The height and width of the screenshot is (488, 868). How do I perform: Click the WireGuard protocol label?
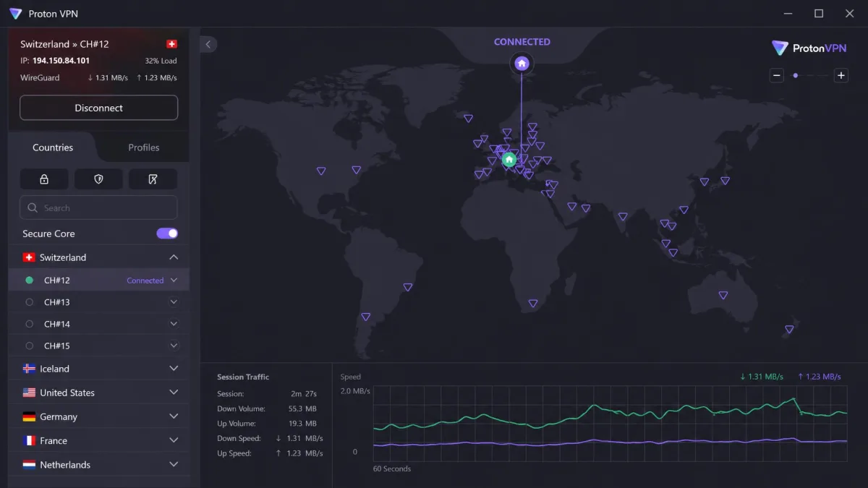40,77
